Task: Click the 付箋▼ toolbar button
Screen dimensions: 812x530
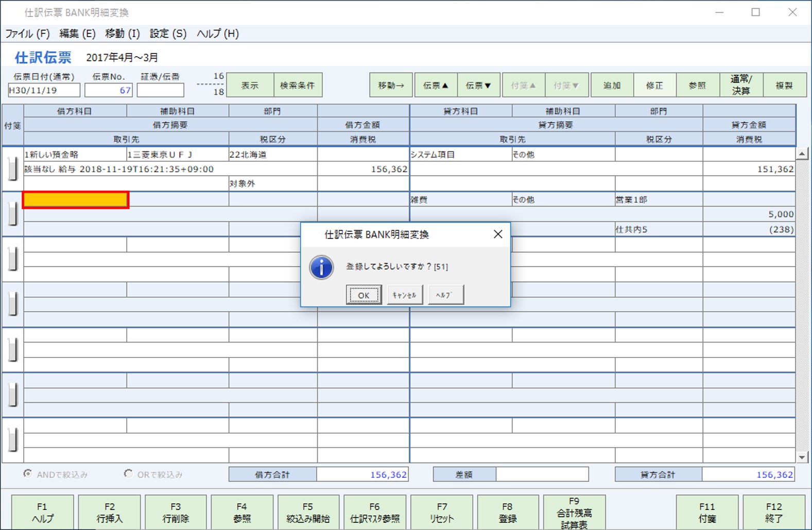Action: (x=566, y=85)
